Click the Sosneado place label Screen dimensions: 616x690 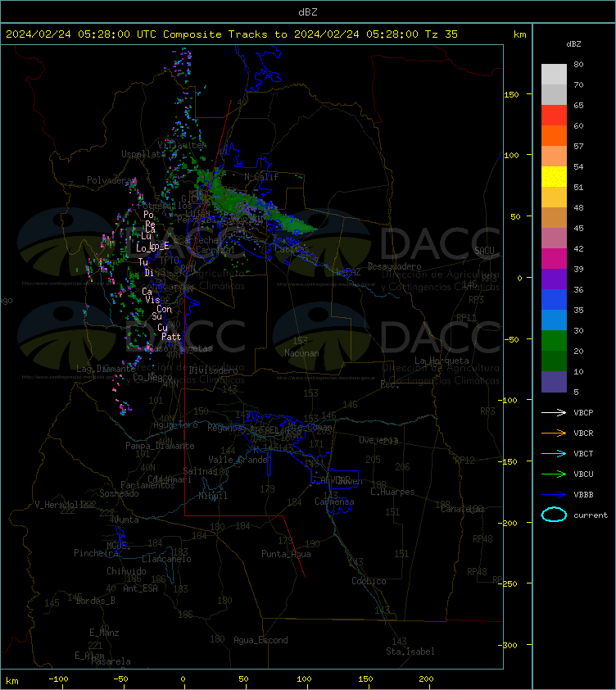click(119, 493)
